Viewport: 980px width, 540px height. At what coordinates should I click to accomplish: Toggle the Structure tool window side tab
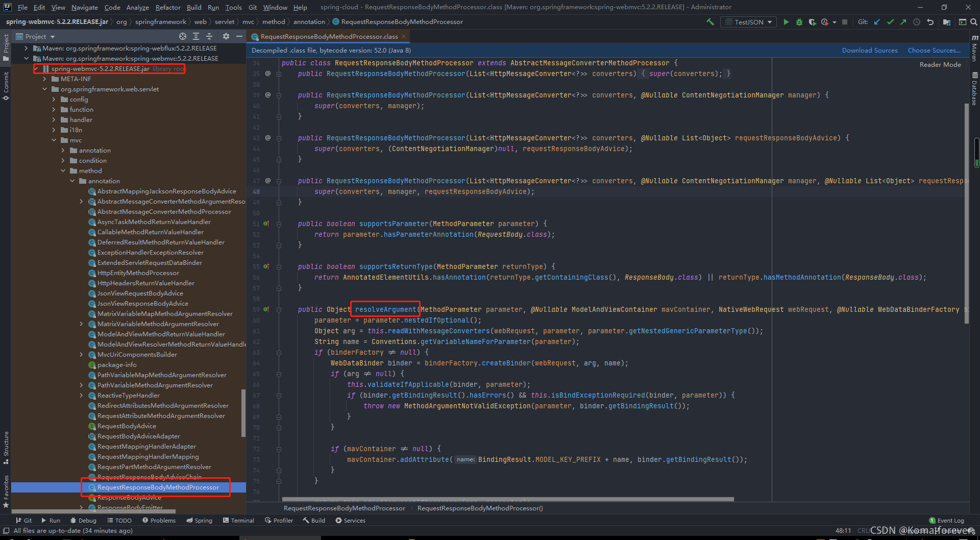(6, 448)
